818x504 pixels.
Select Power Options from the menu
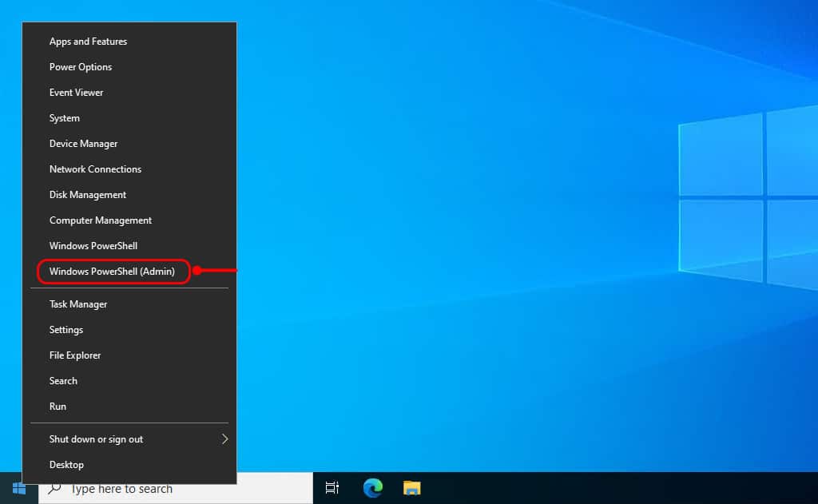pyautogui.click(x=129, y=67)
